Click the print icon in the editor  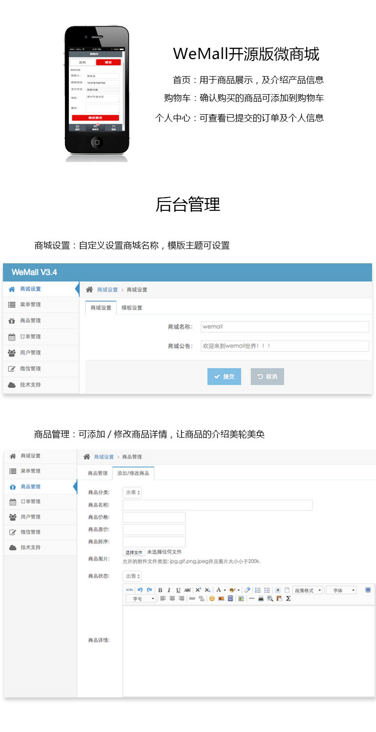[261, 598]
